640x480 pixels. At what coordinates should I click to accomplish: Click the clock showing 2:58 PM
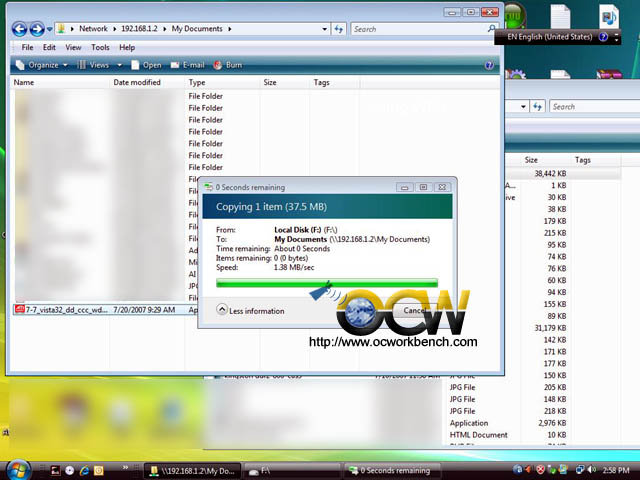616,471
